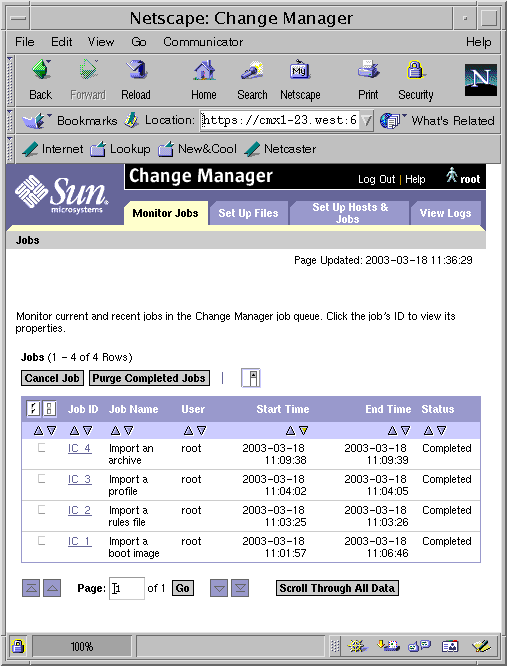Click the Sun Microsystems logo
Viewport: 507px width, 666px height.
62,193
